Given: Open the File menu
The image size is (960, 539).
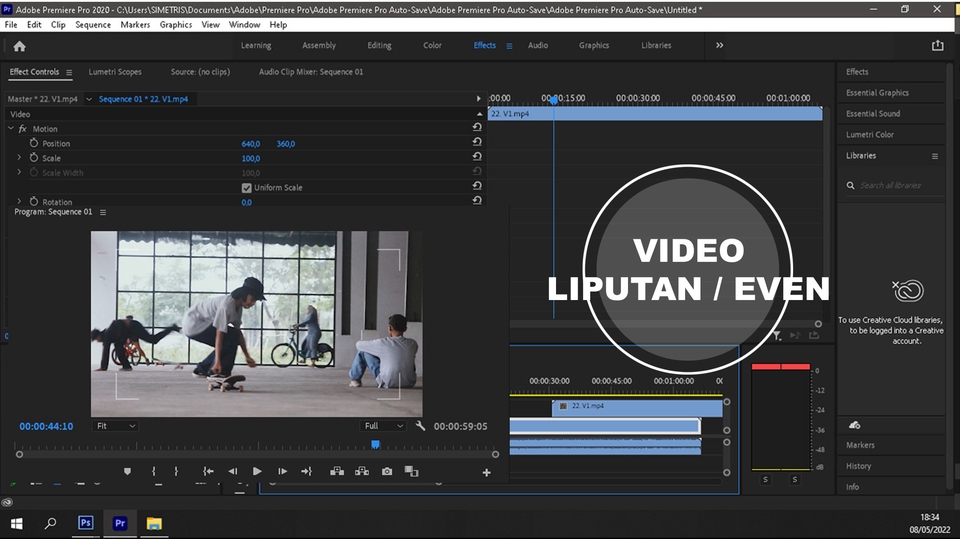Looking at the screenshot, I should click(11, 24).
